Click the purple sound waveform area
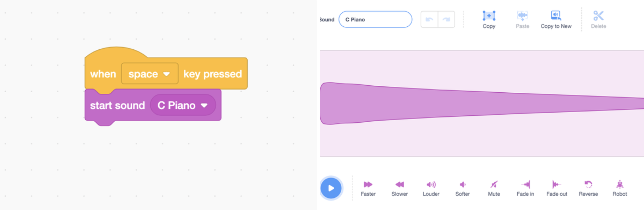The image size is (644, 210). point(482,103)
